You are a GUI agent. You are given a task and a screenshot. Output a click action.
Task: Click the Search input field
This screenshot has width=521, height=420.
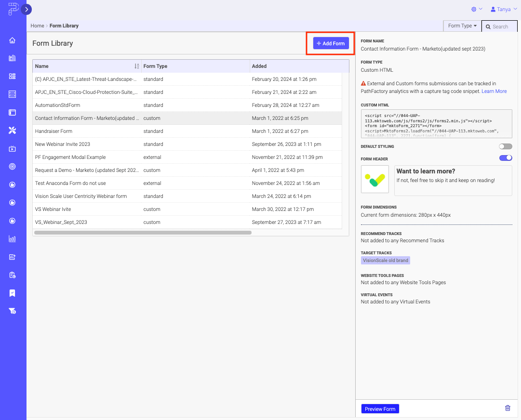[499, 26]
